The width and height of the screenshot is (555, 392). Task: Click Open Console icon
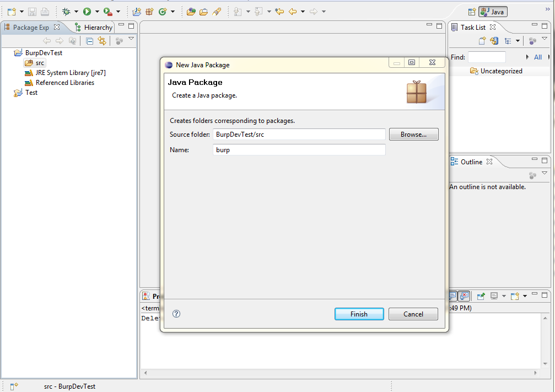click(x=515, y=296)
